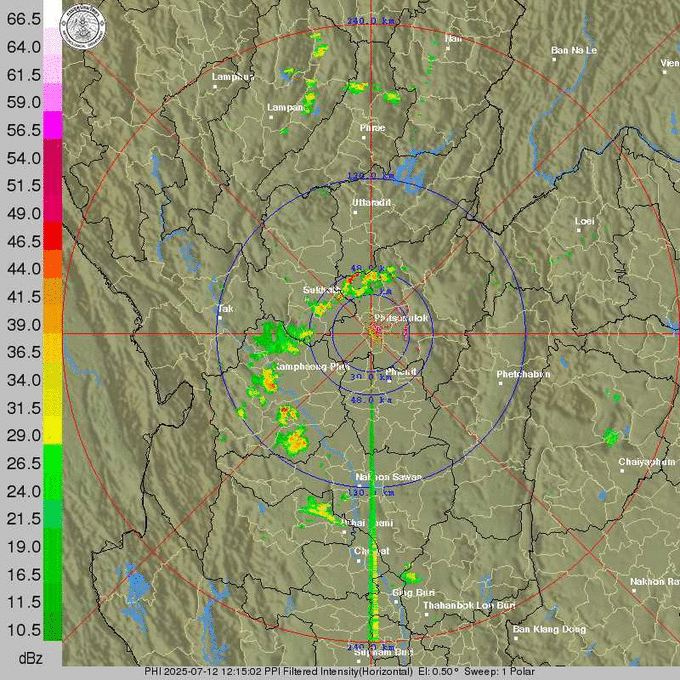Screen dimensions: 680x680
Task: Click the Phitsanulok label near radar center
Action: point(401,318)
